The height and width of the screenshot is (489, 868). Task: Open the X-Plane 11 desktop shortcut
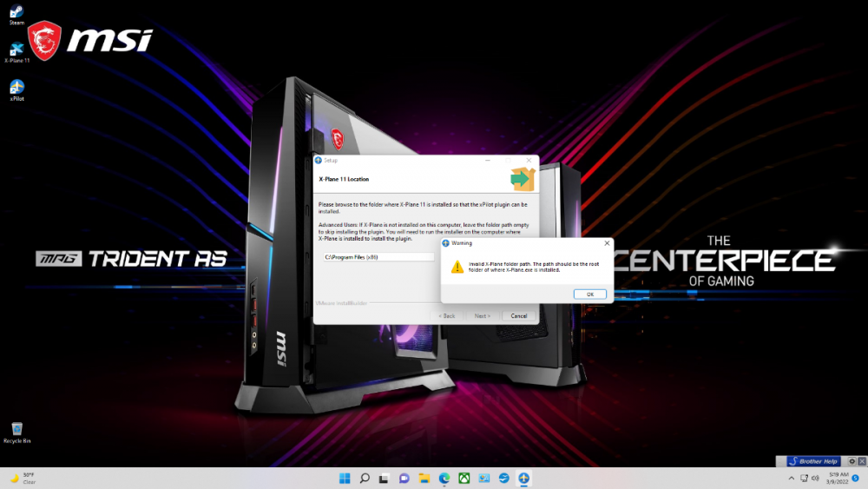[16, 53]
